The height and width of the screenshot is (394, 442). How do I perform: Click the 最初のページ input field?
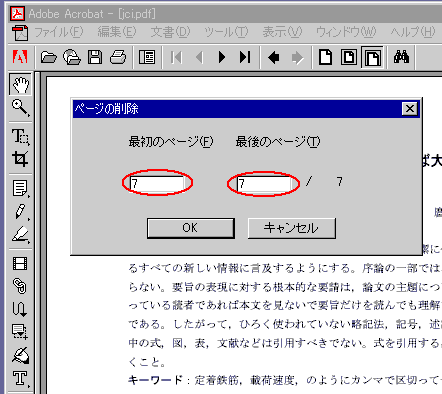157,183
